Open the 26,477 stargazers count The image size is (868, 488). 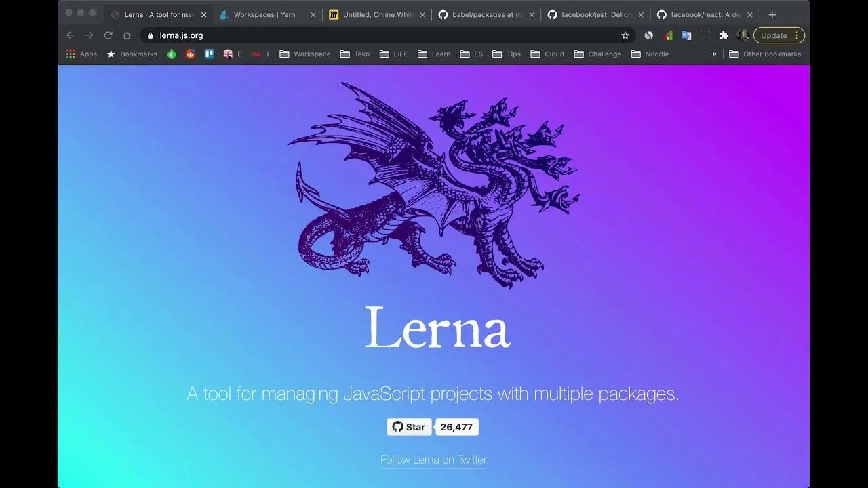(456, 427)
